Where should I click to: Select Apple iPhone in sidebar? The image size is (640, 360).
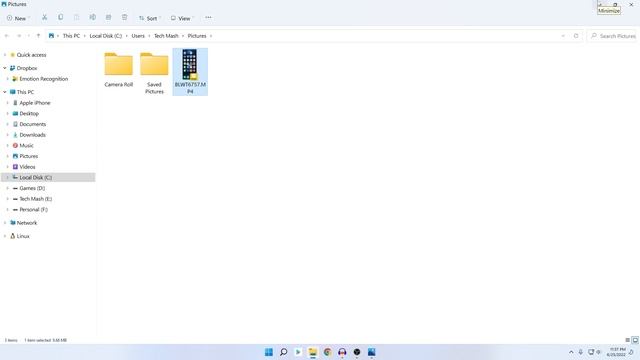click(35, 103)
